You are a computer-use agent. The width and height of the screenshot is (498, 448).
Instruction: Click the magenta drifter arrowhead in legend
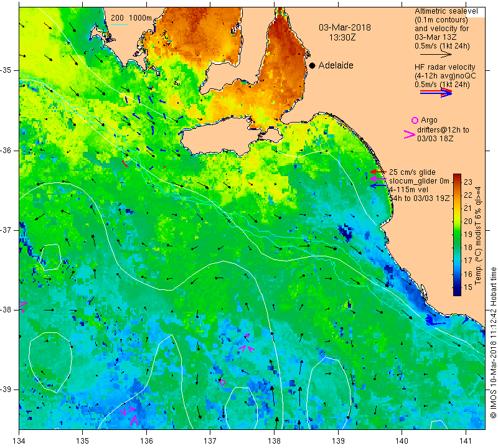(x=410, y=134)
